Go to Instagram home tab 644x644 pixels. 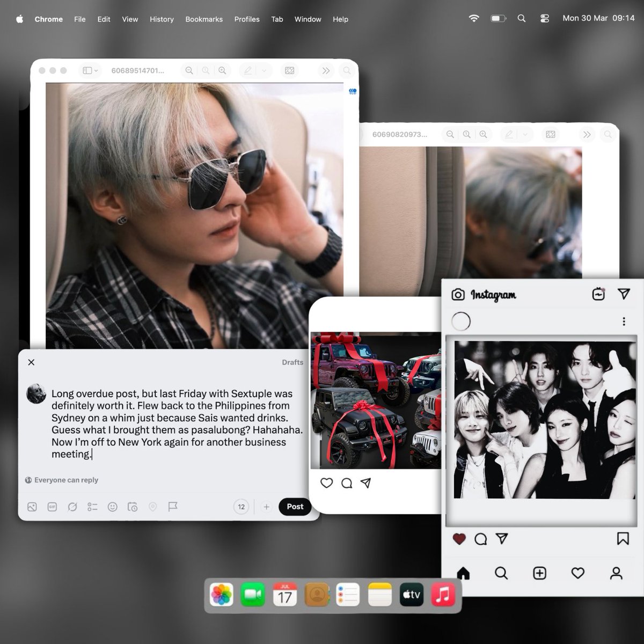(x=463, y=573)
